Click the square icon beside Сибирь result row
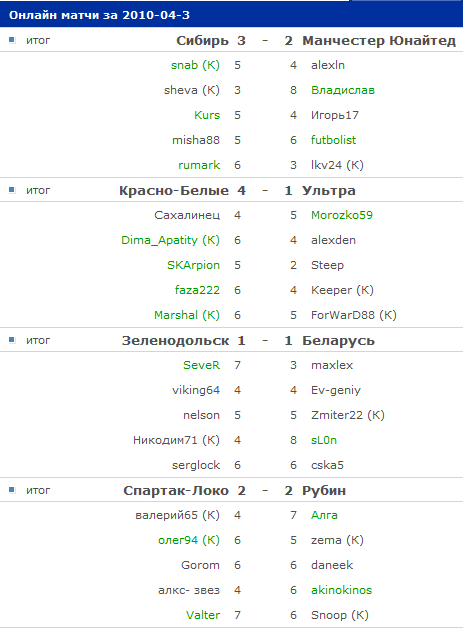Image resolution: width=463 pixels, height=630 pixels. coord(12,40)
